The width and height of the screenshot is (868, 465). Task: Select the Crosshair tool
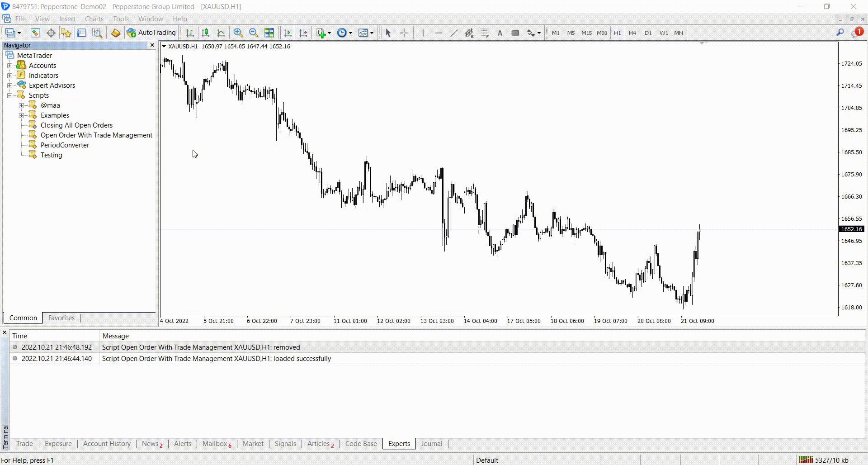tap(404, 33)
